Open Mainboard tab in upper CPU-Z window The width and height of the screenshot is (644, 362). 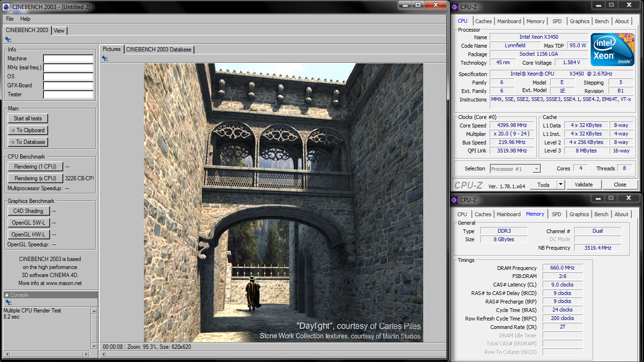[510, 21]
